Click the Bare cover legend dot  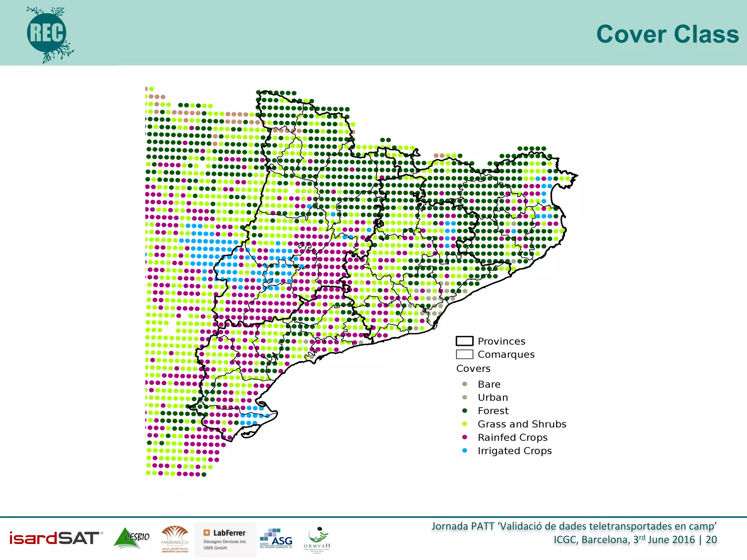[465, 384]
